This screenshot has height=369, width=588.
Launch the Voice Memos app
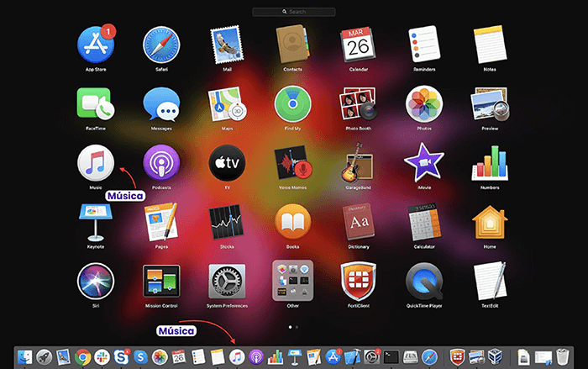click(x=293, y=163)
